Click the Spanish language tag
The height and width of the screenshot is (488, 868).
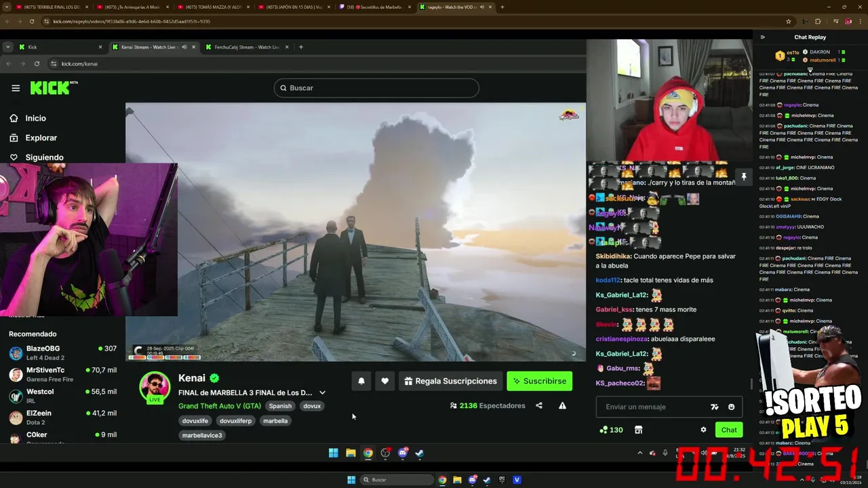280,406
